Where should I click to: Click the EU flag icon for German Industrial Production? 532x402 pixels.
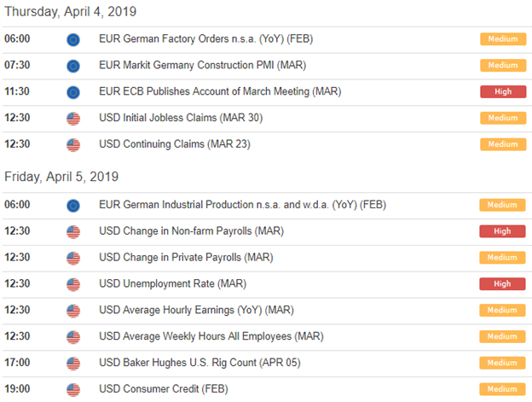pyautogui.click(x=73, y=206)
